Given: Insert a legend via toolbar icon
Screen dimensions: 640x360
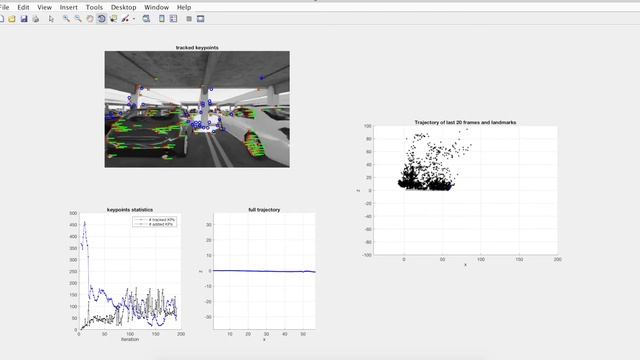Looking at the screenshot, I should pyautogui.click(x=173, y=19).
